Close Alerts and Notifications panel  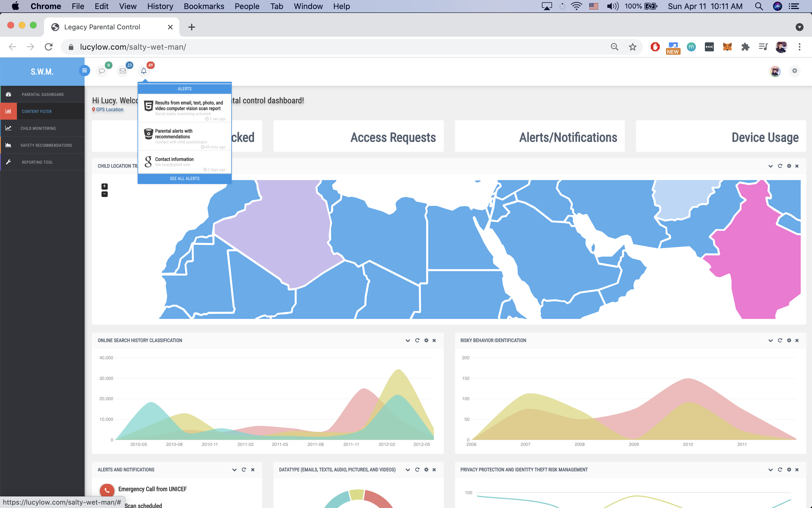point(253,470)
